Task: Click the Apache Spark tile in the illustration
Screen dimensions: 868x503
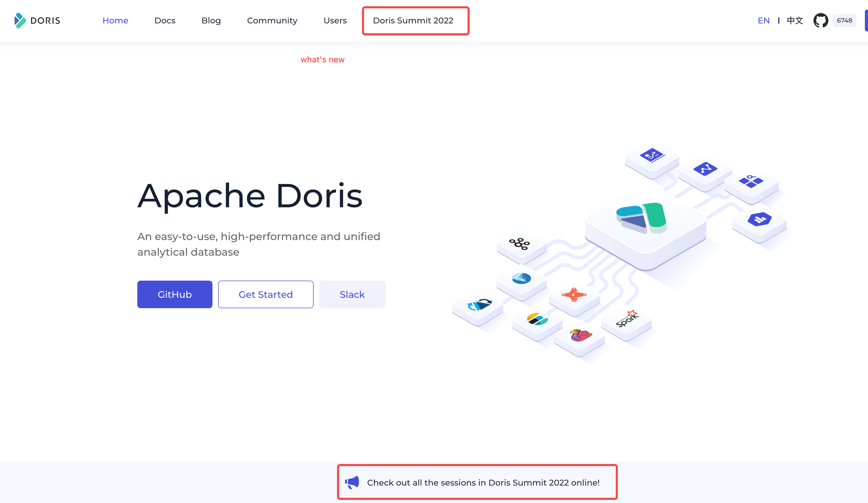Action: (627, 320)
